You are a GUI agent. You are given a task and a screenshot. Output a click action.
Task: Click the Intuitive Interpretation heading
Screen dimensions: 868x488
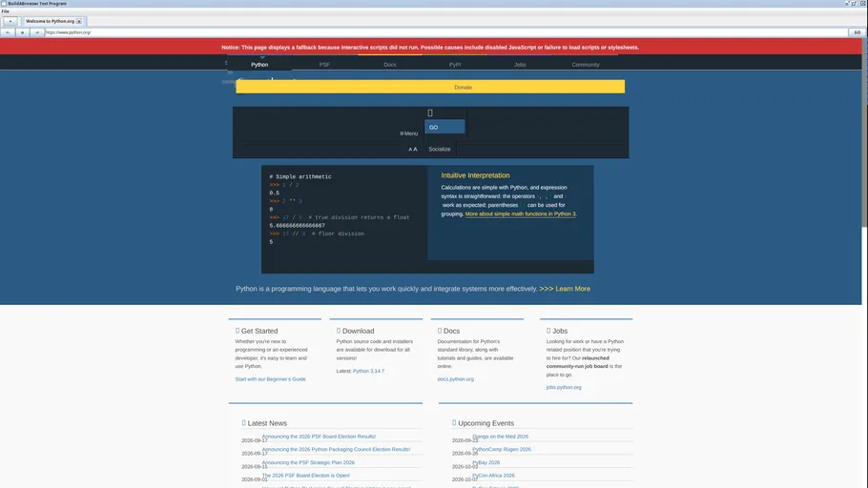[x=476, y=175]
